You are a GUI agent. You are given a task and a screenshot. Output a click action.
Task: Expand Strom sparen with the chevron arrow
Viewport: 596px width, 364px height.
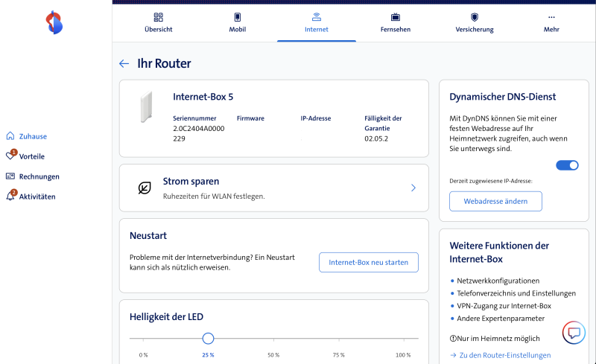pyautogui.click(x=413, y=188)
